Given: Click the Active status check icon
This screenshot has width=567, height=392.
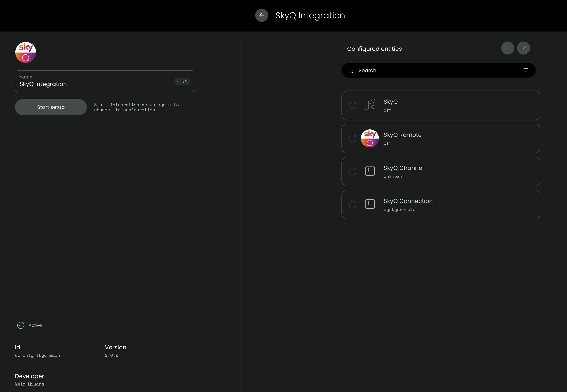Looking at the screenshot, I should 21,325.
